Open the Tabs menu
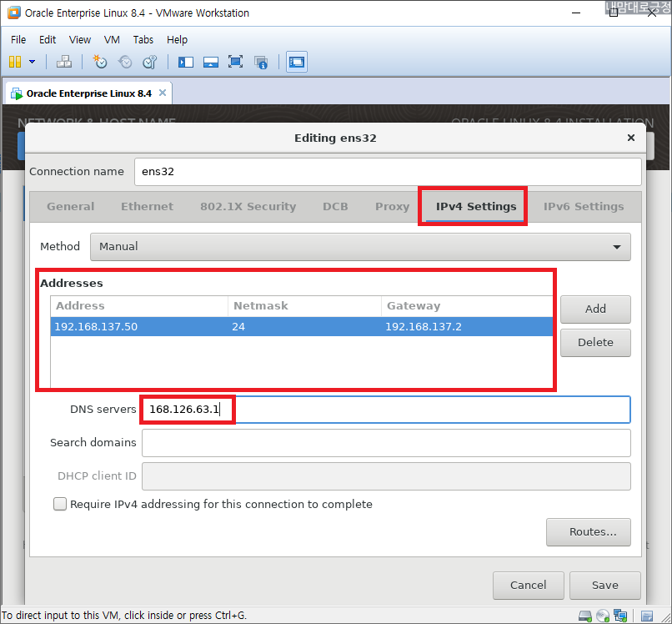This screenshot has height=624, width=672. (x=143, y=39)
